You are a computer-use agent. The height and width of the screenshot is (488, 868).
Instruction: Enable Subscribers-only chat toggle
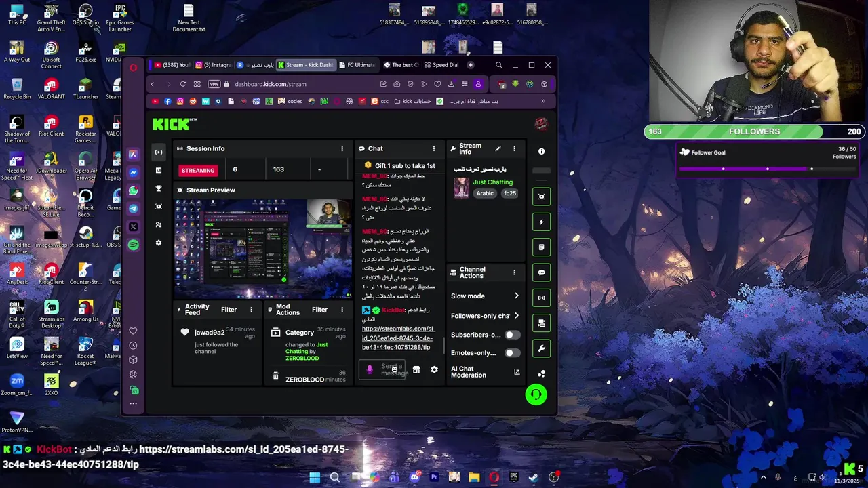pyautogui.click(x=513, y=335)
